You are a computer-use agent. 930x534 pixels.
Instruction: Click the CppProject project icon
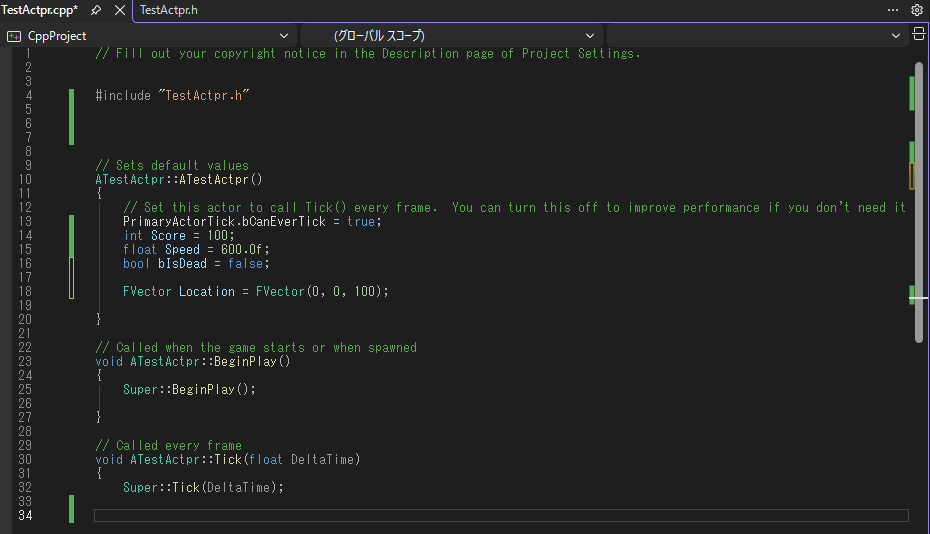(14, 36)
